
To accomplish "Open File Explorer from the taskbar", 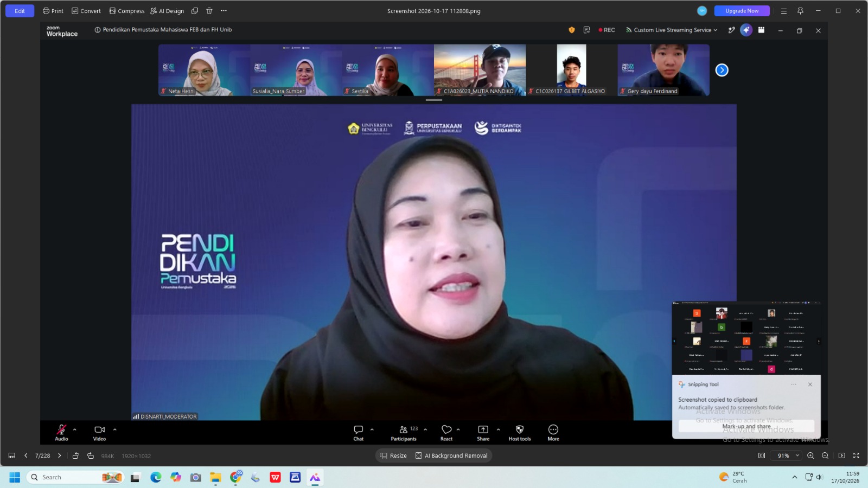I will [215, 477].
